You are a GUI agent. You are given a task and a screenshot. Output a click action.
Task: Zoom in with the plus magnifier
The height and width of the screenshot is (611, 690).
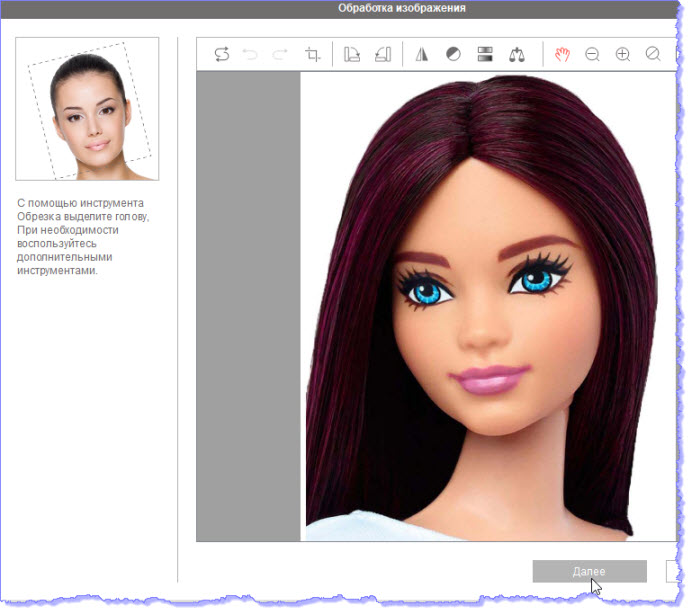point(623,54)
